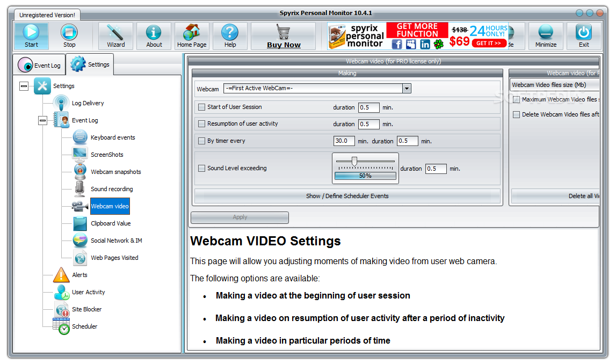Viewport: 616px width, 364px height.
Task: Click Sound Level duration 0.5 field
Action: [436, 169]
